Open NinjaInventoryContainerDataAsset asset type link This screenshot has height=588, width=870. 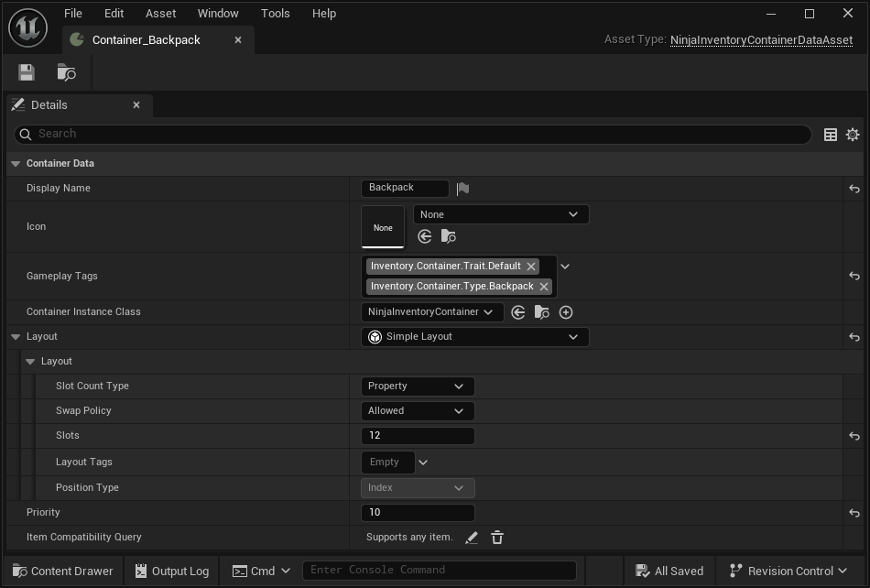(x=761, y=40)
